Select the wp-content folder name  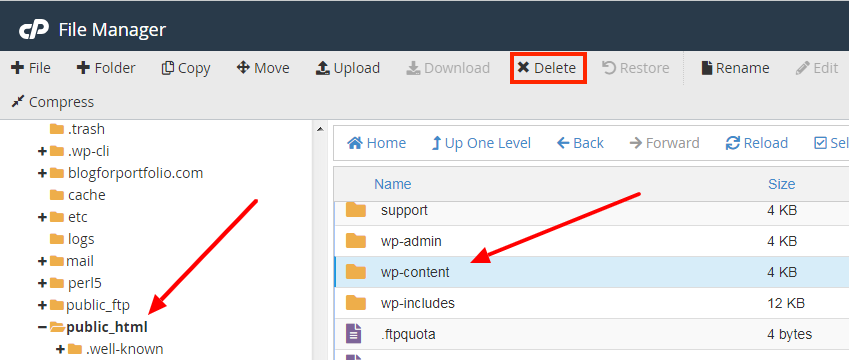415,272
